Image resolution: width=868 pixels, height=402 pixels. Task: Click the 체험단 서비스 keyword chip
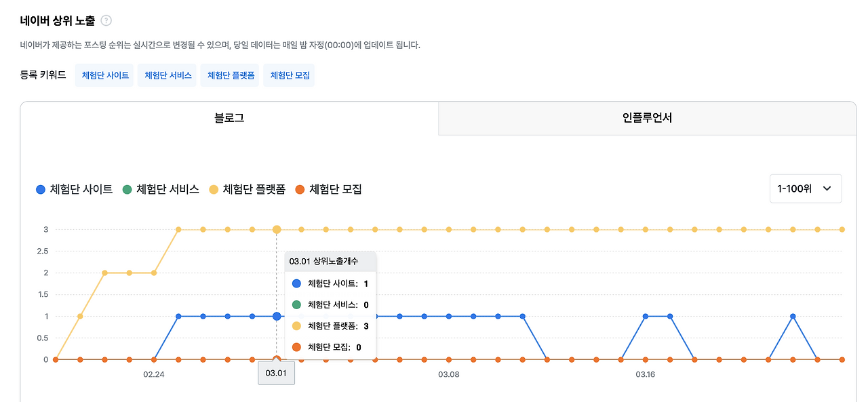tap(167, 75)
